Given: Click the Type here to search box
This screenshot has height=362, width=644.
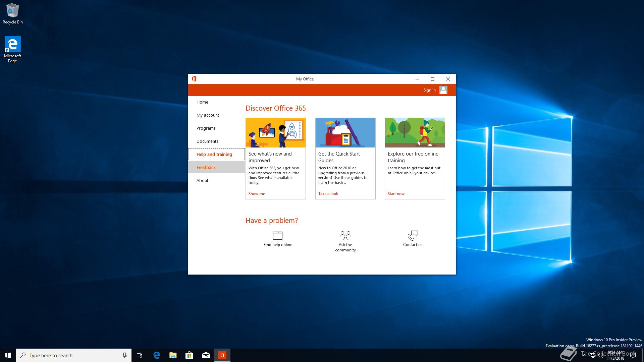Looking at the screenshot, I should 70,355.
